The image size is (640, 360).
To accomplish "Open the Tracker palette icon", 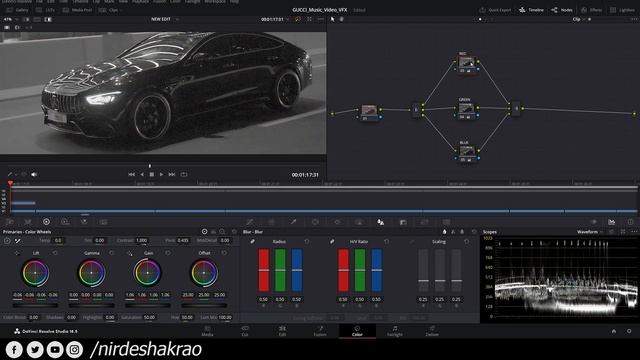I will click(x=337, y=222).
